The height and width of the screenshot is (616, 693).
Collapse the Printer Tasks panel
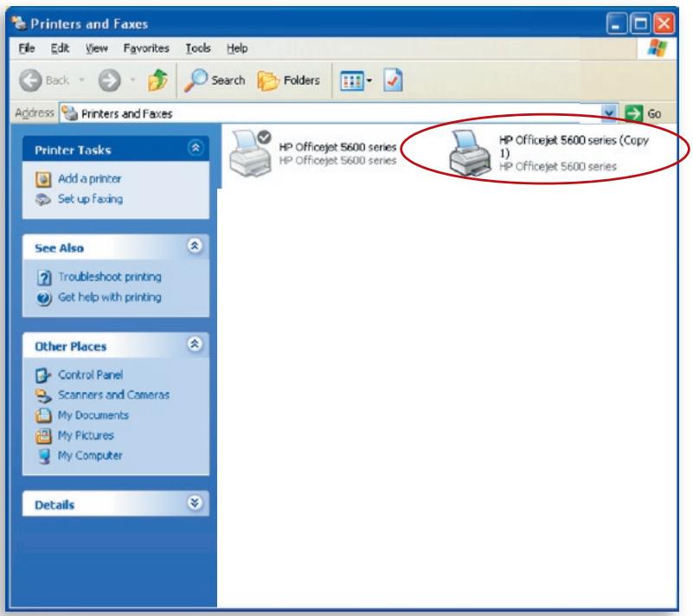196,148
